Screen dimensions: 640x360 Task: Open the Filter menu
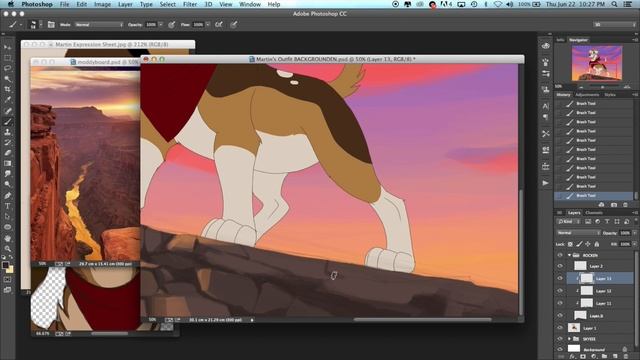point(190,4)
